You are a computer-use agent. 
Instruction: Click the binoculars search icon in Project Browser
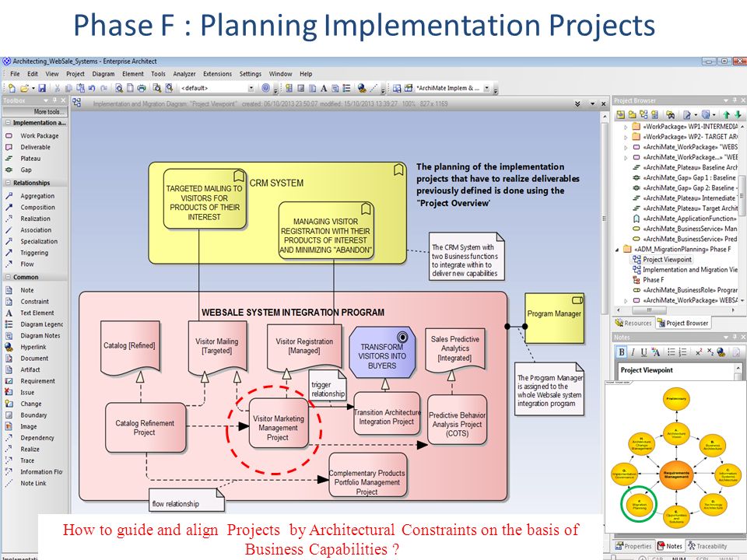[x=671, y=114]
